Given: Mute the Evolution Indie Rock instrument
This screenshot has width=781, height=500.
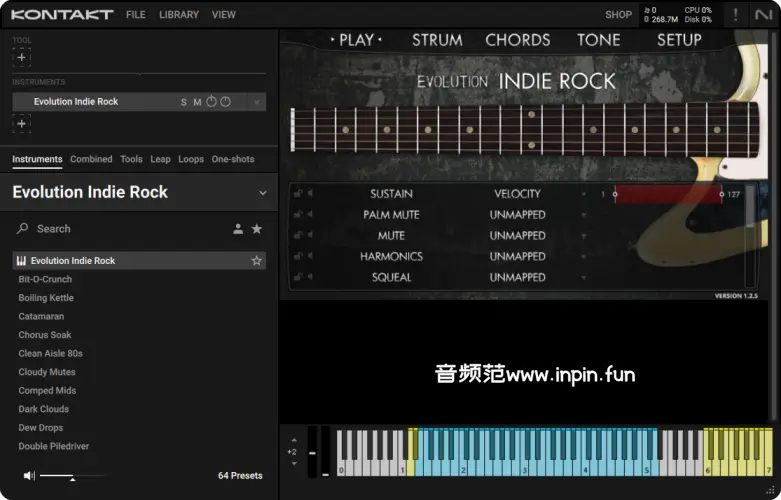Looking at the screenshot, I should tap(197, 102).
